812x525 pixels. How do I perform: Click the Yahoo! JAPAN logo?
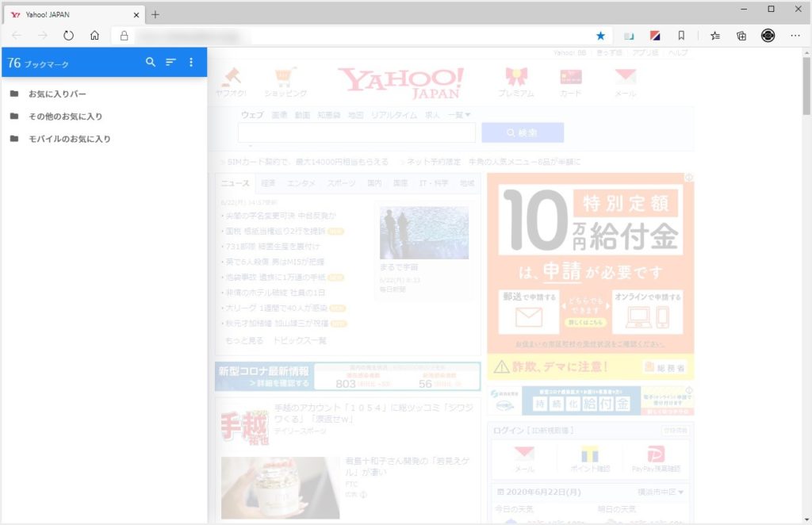(400, 82)
